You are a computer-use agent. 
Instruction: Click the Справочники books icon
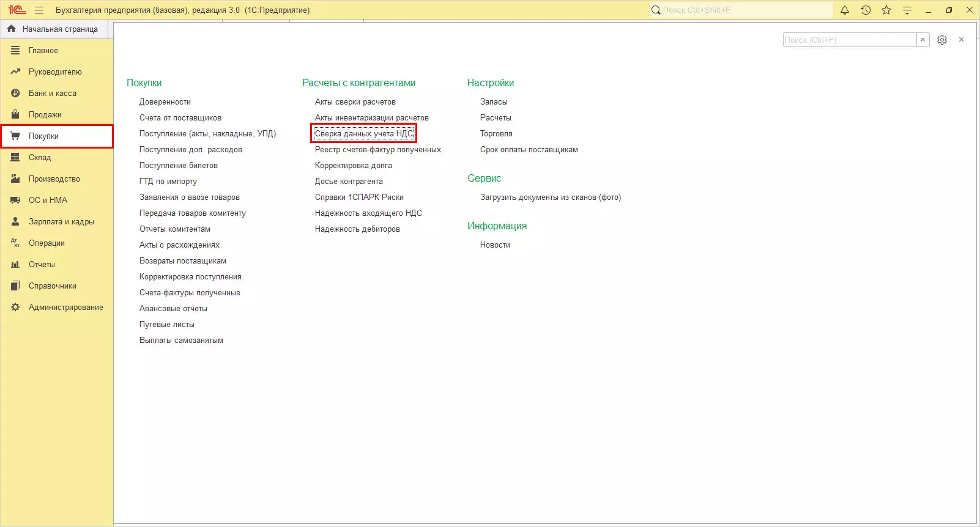(15, 286)
